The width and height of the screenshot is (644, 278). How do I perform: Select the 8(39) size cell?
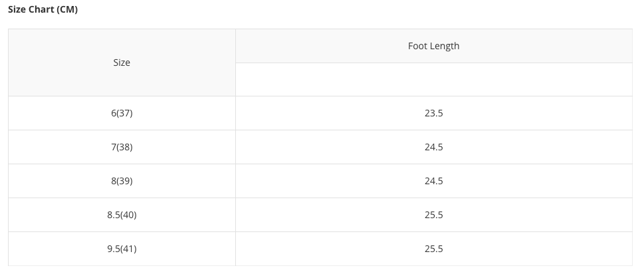point(122,181)
